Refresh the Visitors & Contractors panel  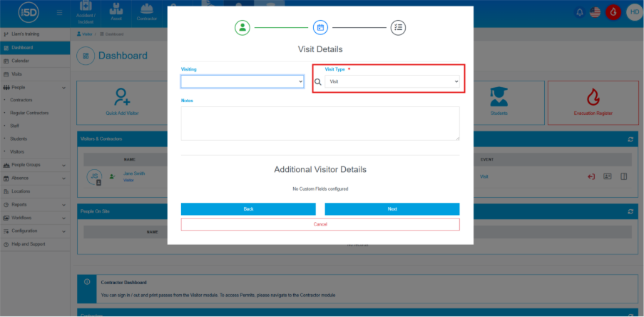[630, 139]
